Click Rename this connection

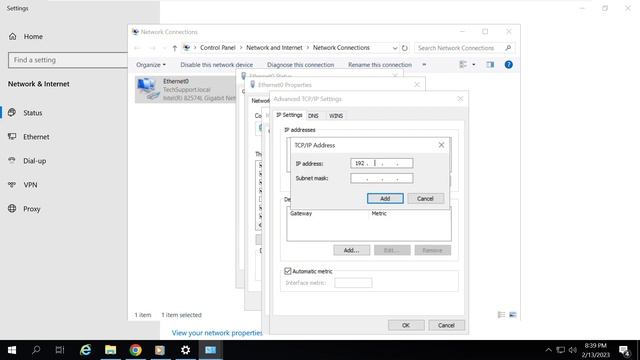coord(380,64)
